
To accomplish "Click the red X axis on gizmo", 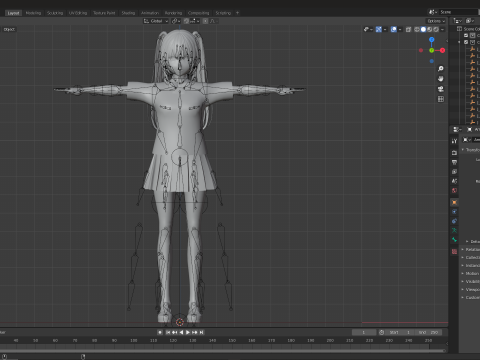I will pos(442,50).
